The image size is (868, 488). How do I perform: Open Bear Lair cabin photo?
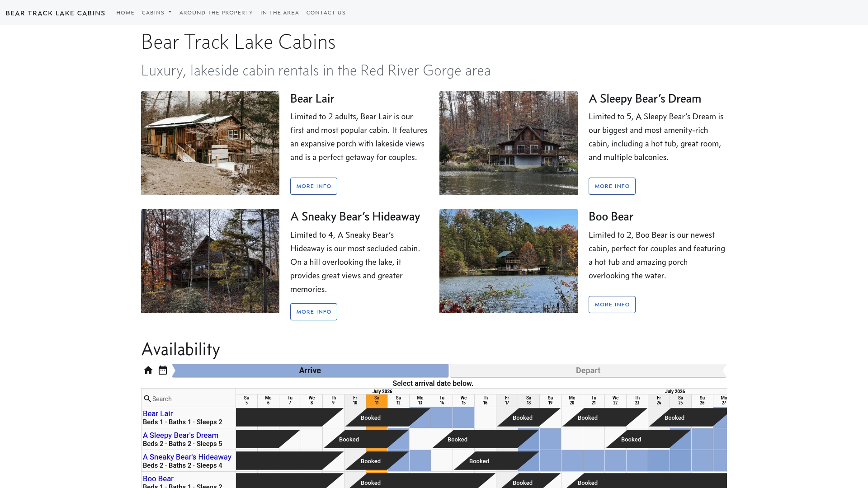pyautogui.click(x=210, y=143)
